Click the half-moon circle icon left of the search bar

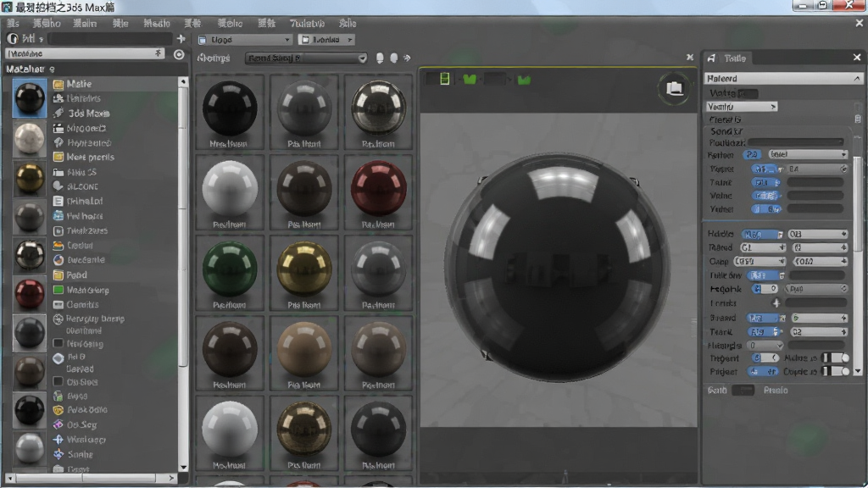(12, 39)
